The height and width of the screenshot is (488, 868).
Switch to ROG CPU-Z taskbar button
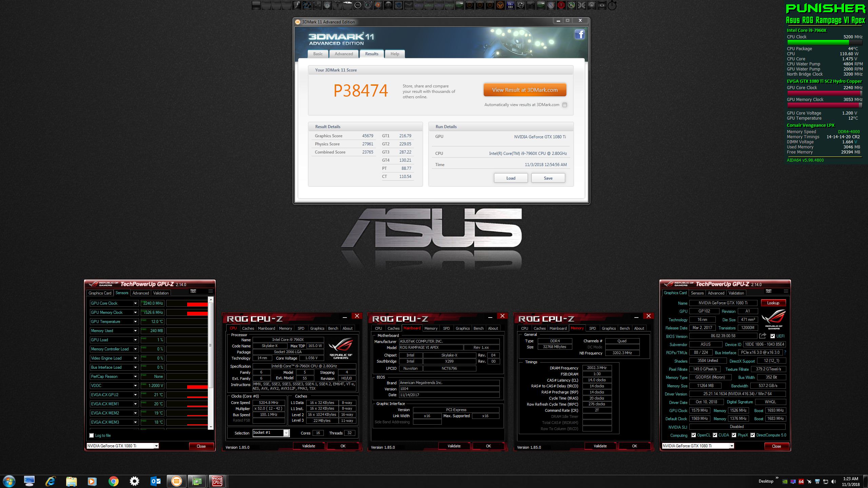click(x=217, y=481)
